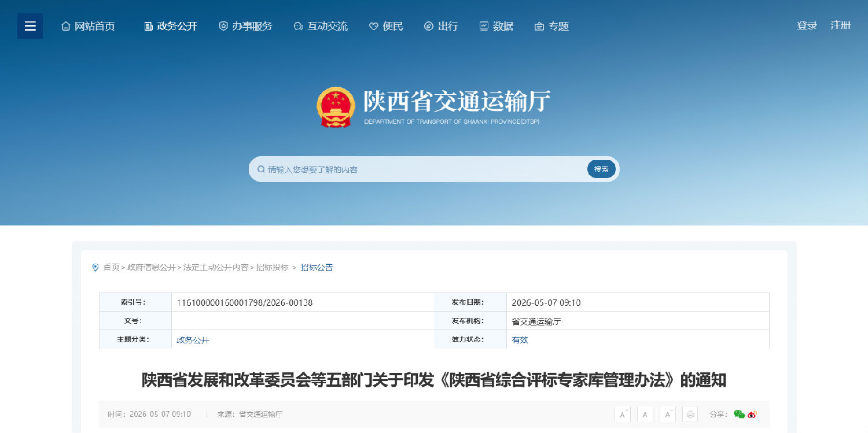This screenshot has height=433, width=868.
Task: Click the magnifier icon in search box
Action: 261,169
